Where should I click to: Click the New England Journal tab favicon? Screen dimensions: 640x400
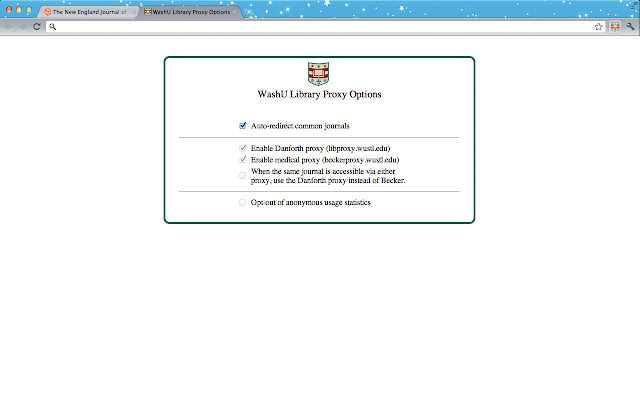pos(48,12)
